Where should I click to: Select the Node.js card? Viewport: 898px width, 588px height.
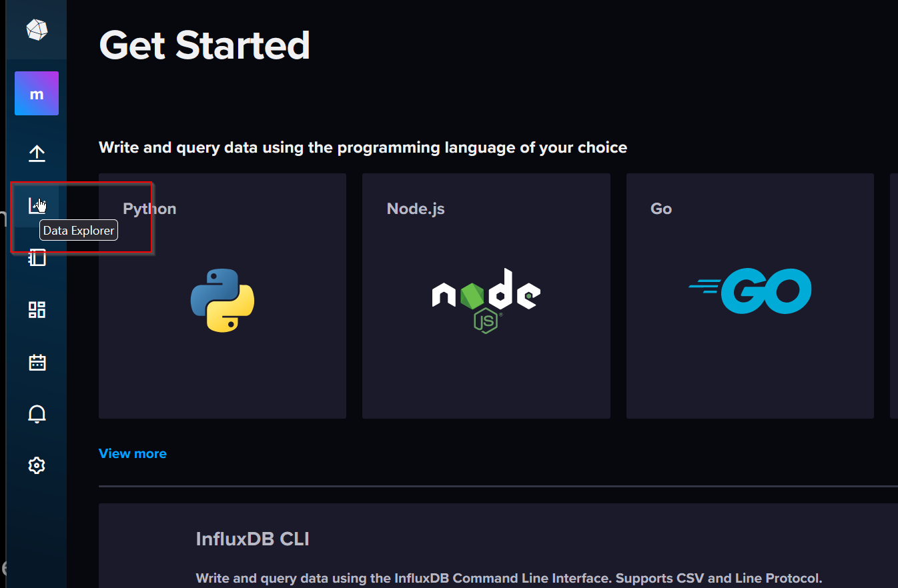click(x=486, y=296)
